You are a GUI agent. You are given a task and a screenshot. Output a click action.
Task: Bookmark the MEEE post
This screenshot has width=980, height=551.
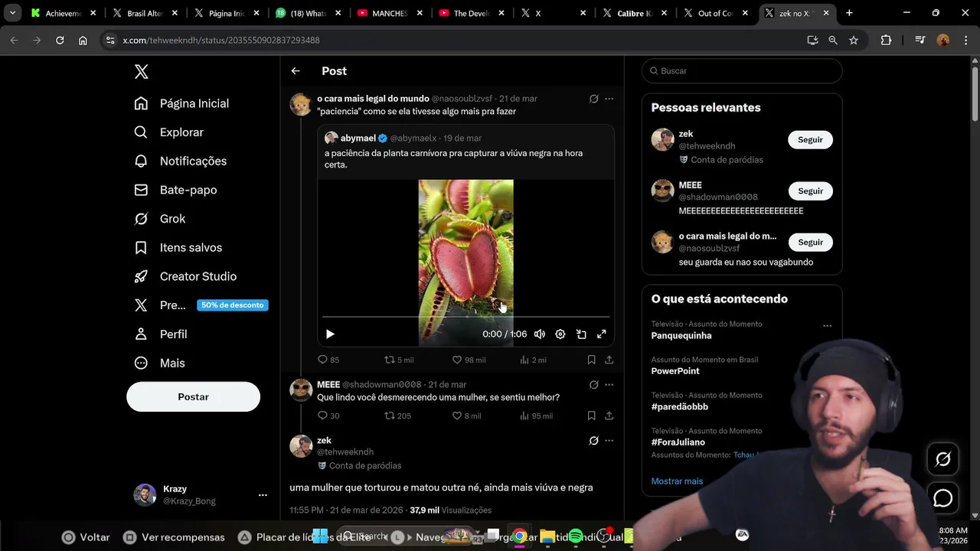click(x=591, y=416)
